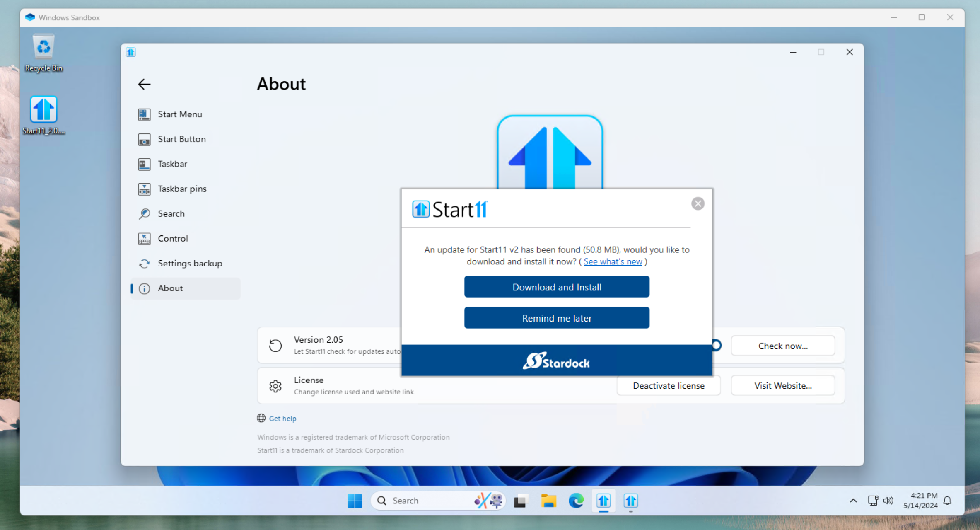Select the Taskbar section
This screenshot has height=530, width=980.
185,164
